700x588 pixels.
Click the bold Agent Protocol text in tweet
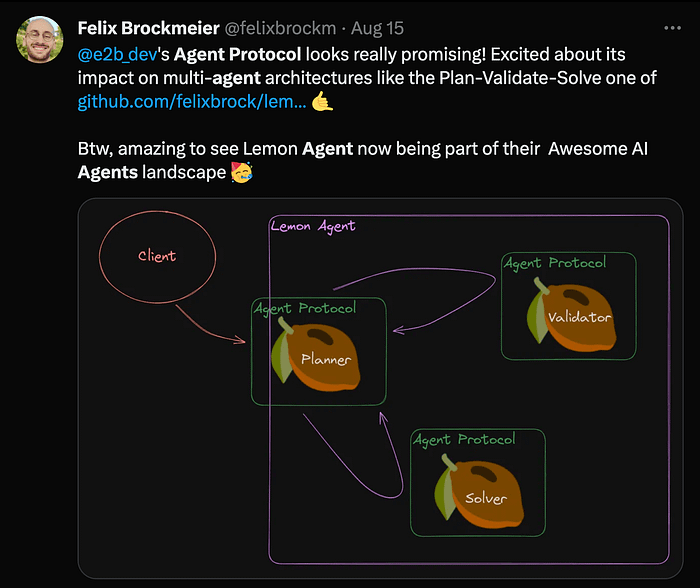click(238, 54)
